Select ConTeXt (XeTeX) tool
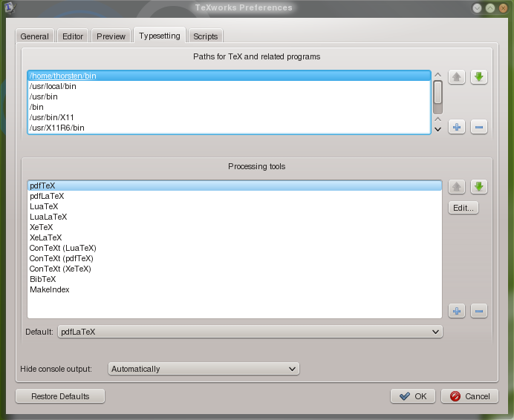This screenshot has width=514, height=420. (x=235, y=269)
